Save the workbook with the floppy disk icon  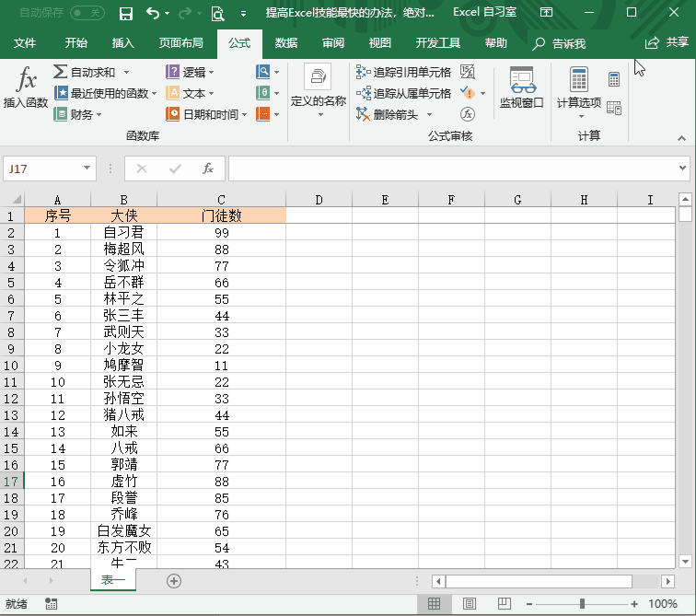[x=126, y=14]
